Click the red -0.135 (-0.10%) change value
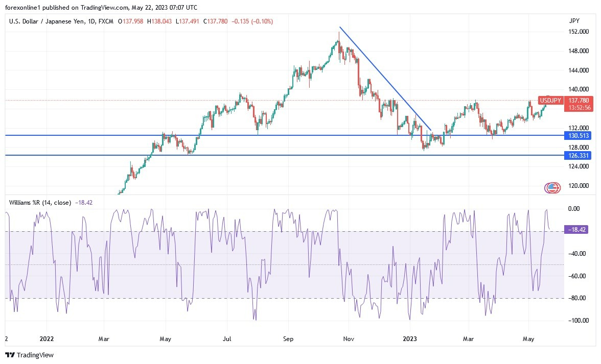This screenshot has height=364, width=601. 252,21
